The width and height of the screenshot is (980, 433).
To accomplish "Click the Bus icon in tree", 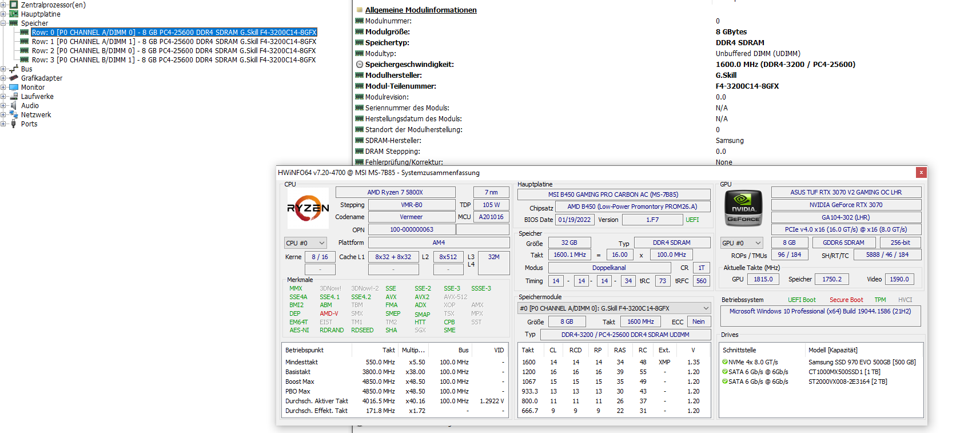I will [x=14, y=69].
